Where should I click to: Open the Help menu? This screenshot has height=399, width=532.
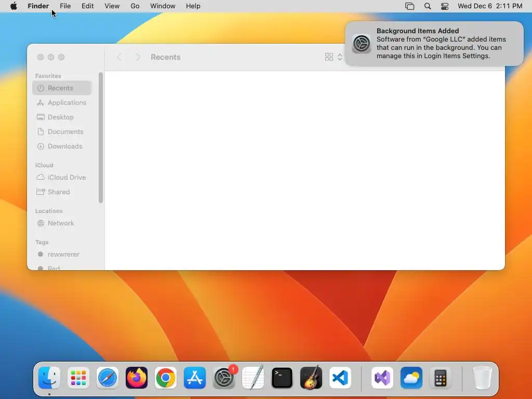(x=193, y=6)
